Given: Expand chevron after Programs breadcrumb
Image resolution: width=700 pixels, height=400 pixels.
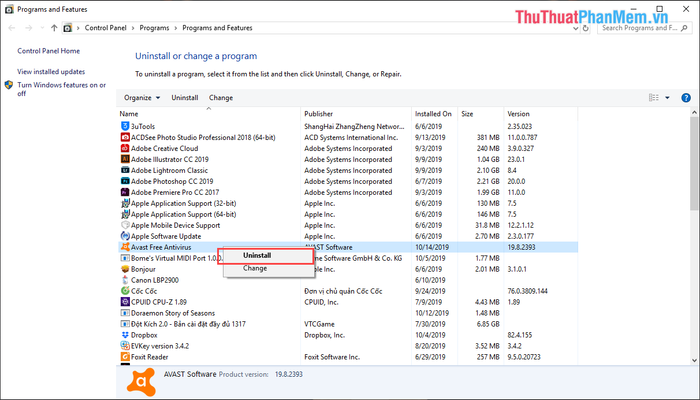Looking at the screenshot, I should pyautogui.click(x=176, y=28).
